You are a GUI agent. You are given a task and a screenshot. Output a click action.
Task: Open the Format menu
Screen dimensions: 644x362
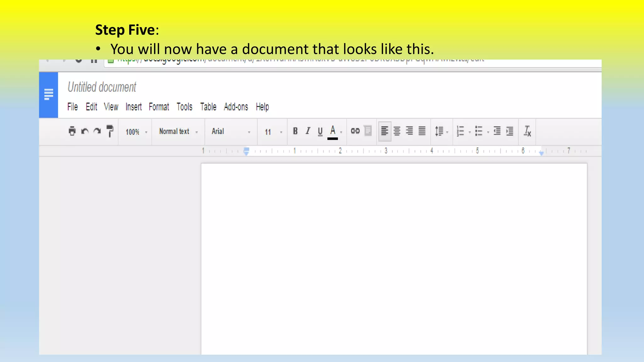[159, 107]
